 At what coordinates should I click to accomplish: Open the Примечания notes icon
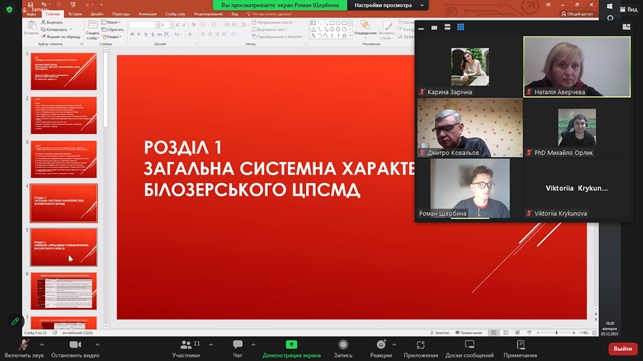click(x=520, y=345)
